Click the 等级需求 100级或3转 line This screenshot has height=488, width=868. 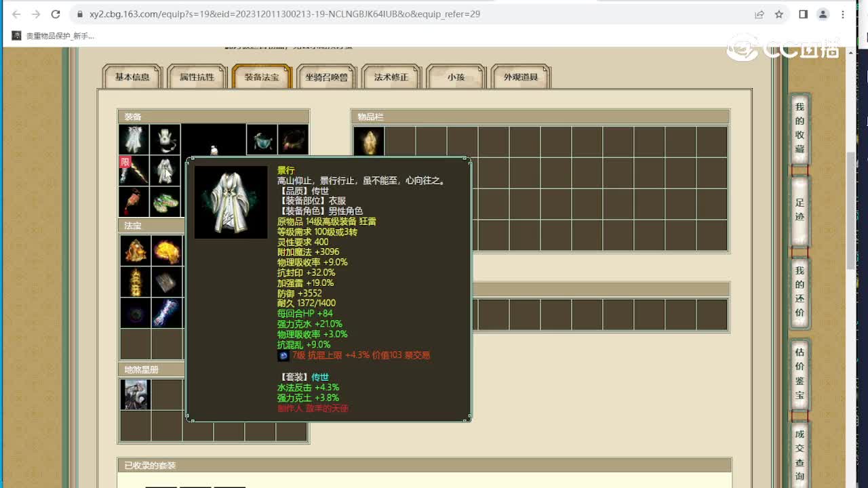[317, 231]
